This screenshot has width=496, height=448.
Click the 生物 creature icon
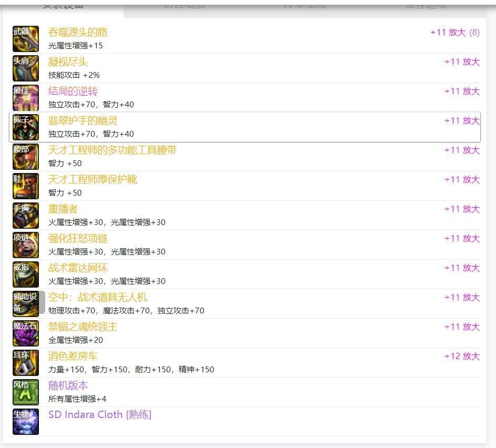pyautogui.click(x=26, y=421)
